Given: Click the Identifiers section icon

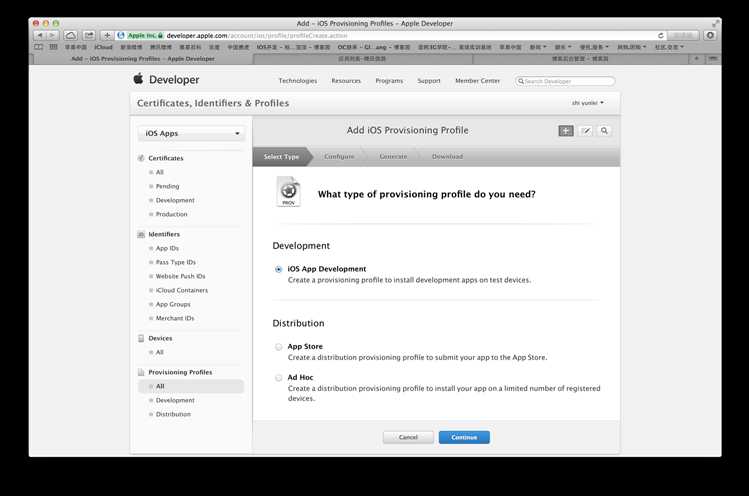Looking at the screenshot, I should coord(141,234).
